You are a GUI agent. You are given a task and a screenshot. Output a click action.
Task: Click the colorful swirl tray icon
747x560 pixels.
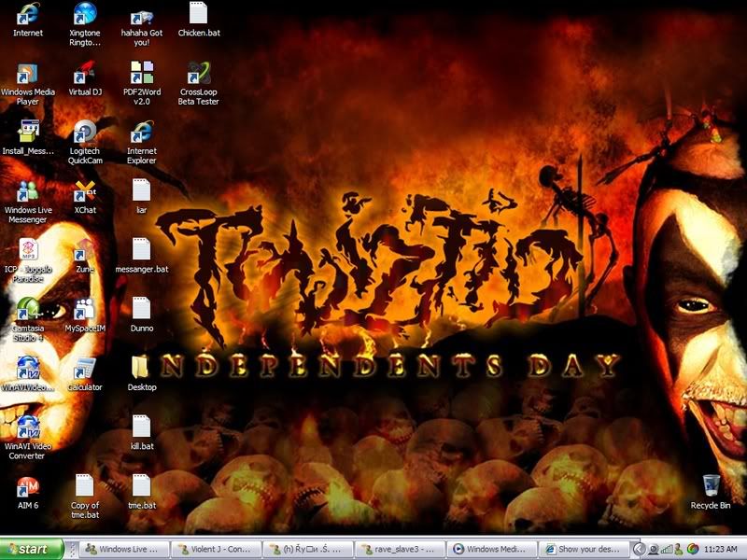tap(692, 550)
